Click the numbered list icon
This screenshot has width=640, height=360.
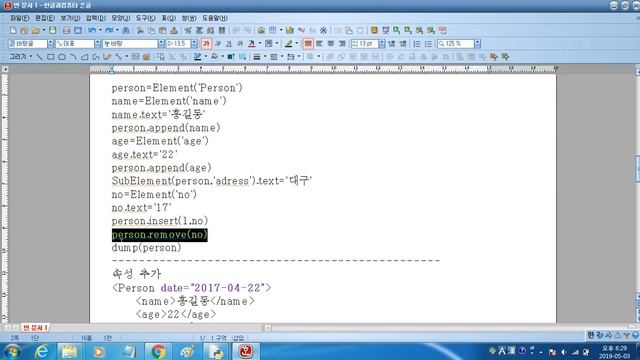click(x=417, y=44)
